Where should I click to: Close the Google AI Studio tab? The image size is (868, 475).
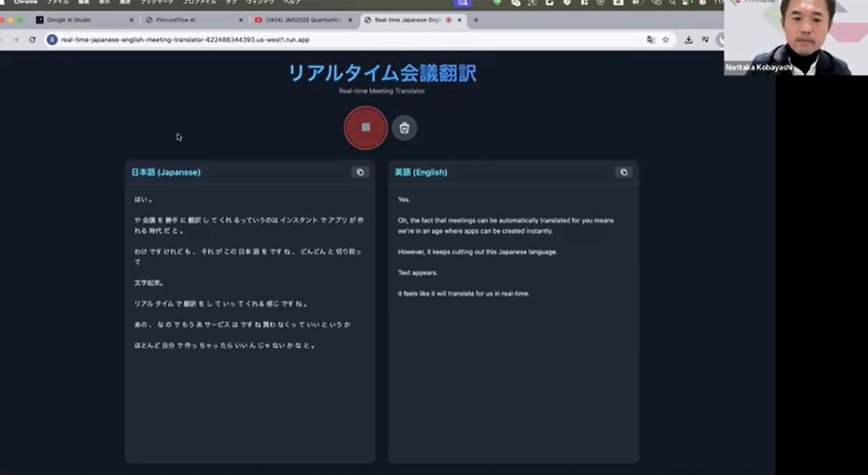[x=131, y=20]
